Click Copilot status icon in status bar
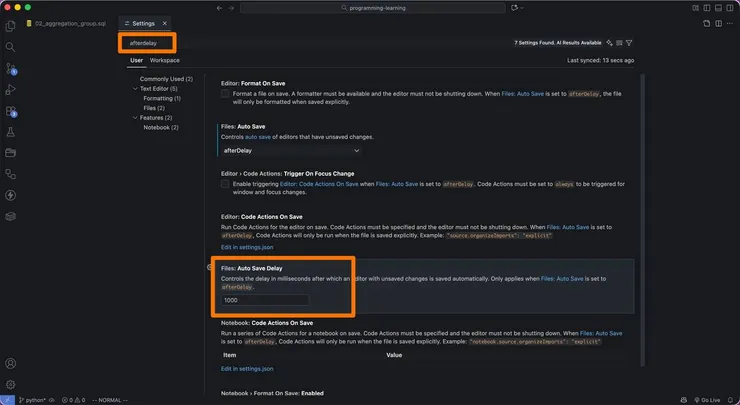The height and width of the screenshot is (405, 740). tap(683, 400)
